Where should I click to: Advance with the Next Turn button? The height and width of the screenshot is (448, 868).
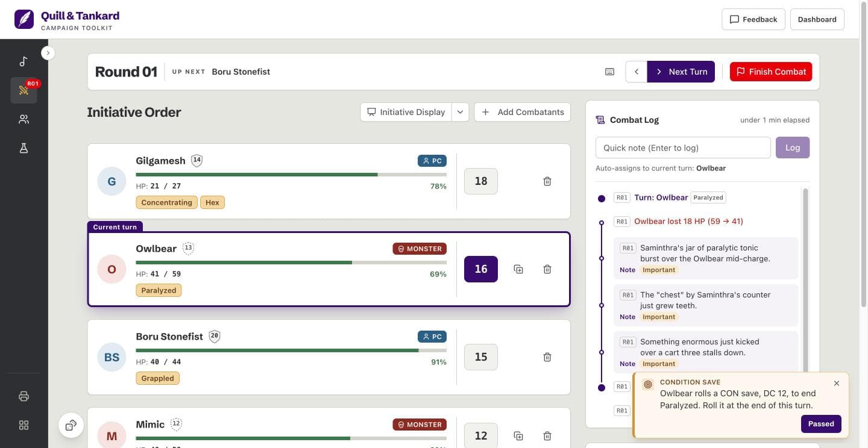pyautogui.click(x=681, y=72)
